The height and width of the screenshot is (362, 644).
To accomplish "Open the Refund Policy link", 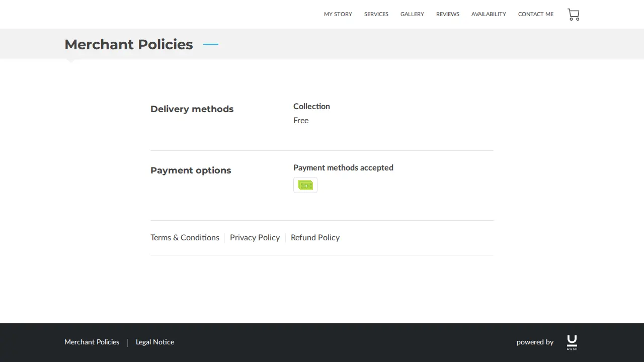I will (x=315, y=237).
